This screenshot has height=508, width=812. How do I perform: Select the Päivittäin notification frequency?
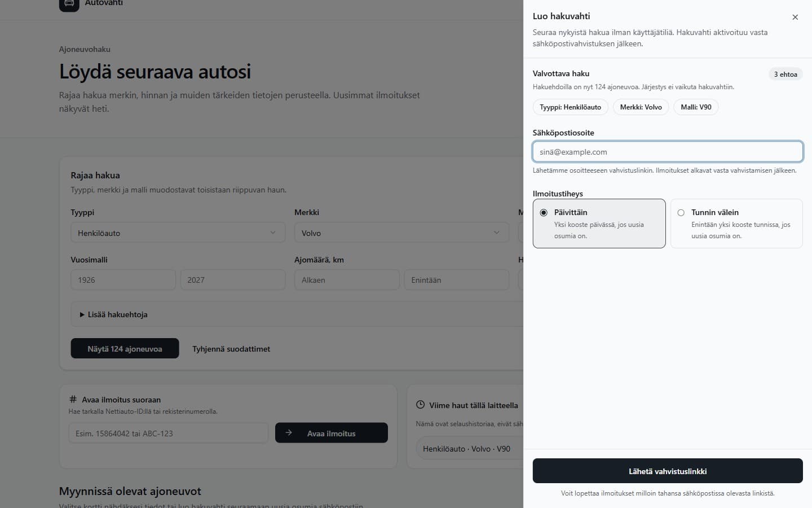click(x=599, y=224)
